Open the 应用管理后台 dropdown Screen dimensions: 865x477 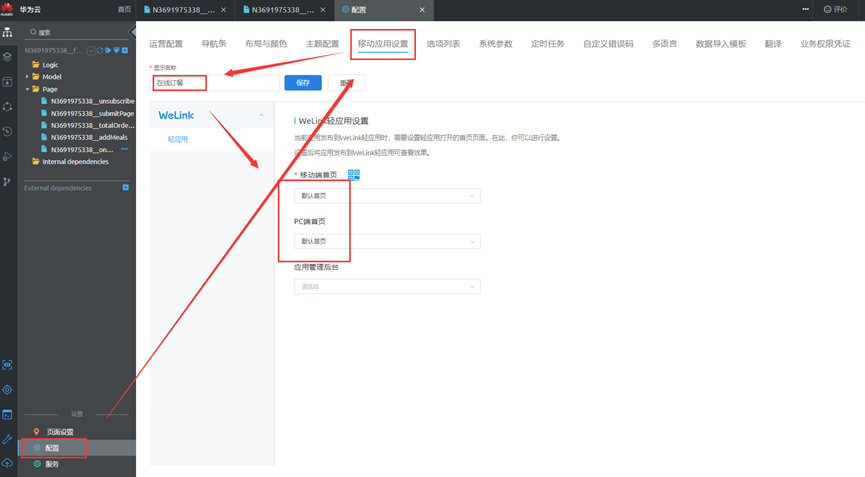[387, 286]
